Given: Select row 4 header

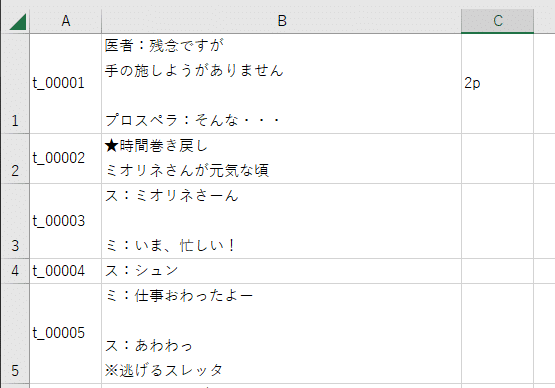Looking at the screenshot, I should [15, 271].
